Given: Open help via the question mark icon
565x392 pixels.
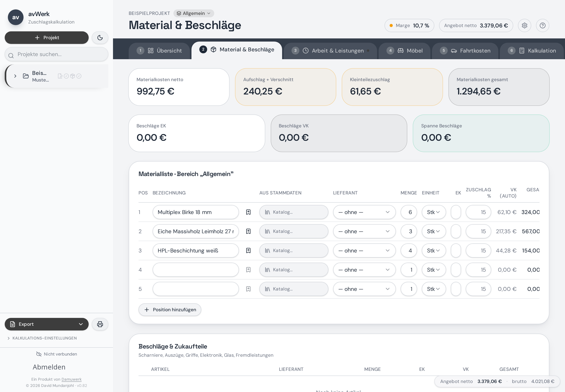Looking at the screenshot, I should pyautogui.click(x=542, y=25).
